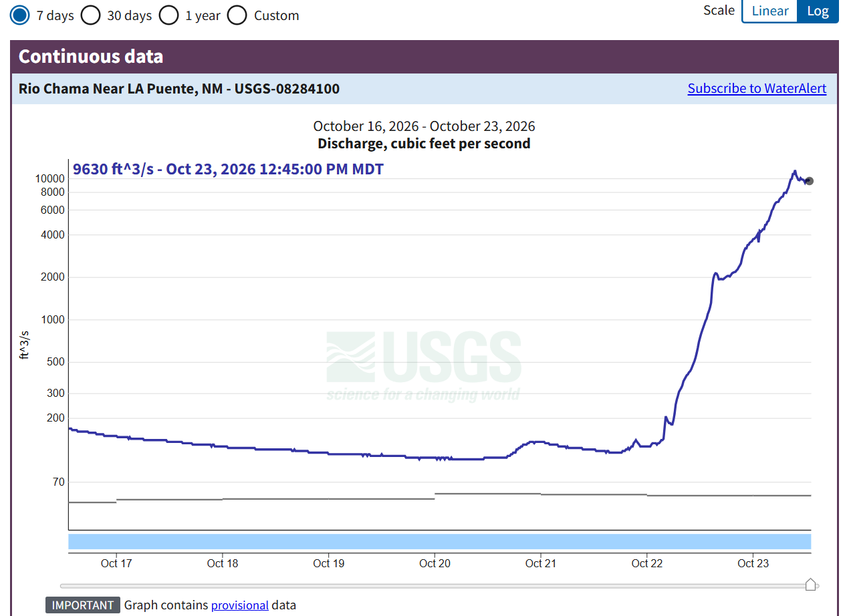The height and width of the screenshot is (616, 847).
Task: Click the Oct 18 axis label
Action: click(x=223, y=563)
